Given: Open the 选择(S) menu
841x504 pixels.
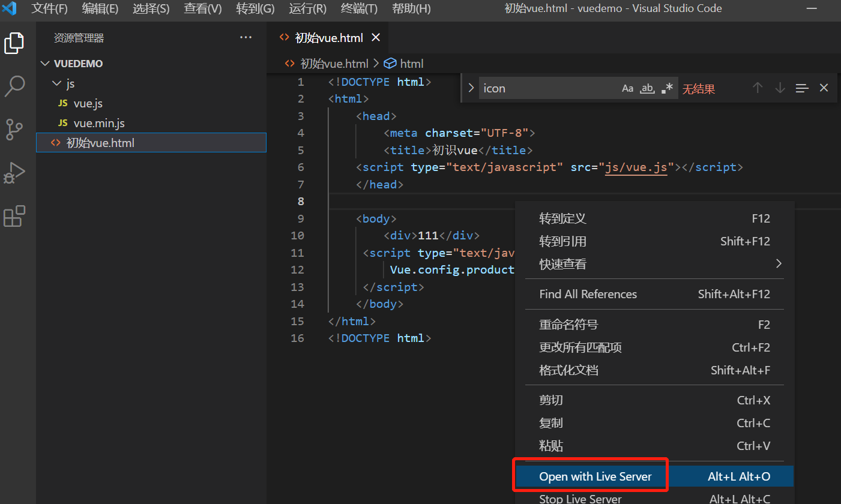Looking at the screenshot, I should pos(151,8).
